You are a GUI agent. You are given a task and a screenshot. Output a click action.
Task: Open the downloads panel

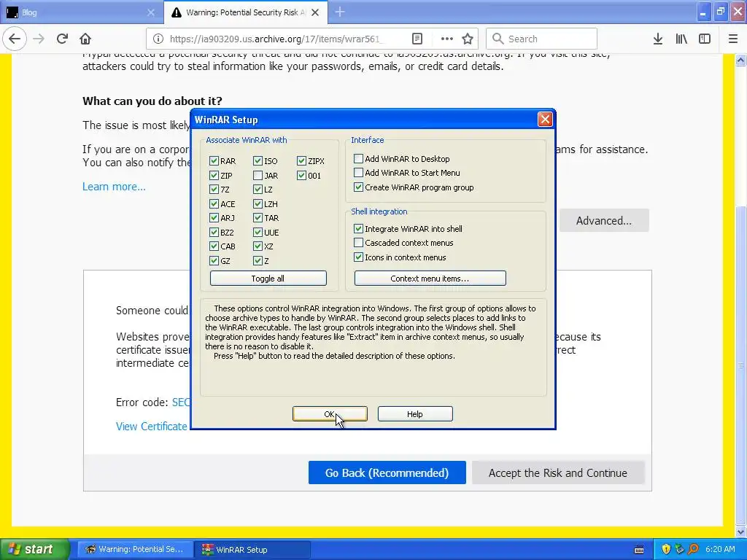(x=658, y=39)
